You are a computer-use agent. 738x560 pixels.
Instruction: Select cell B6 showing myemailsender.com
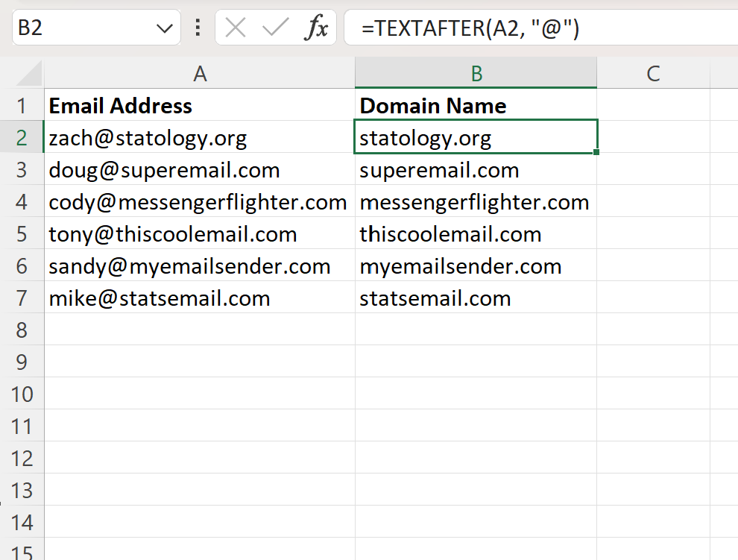click(x=476, y=265)
